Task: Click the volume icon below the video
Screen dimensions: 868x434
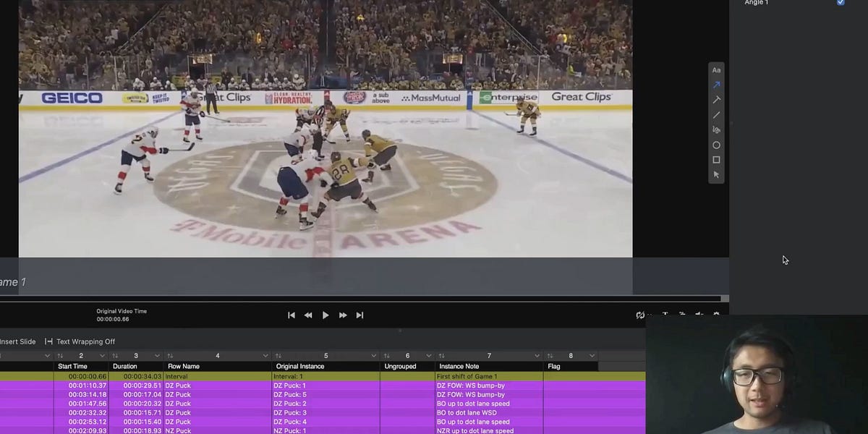Action: [x=699, y=314]
